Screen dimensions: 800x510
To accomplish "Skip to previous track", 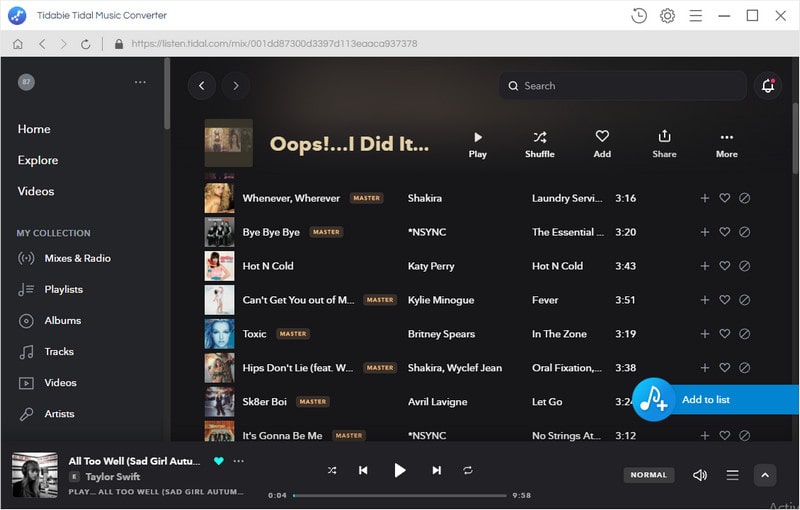I will tap(363, 470).
